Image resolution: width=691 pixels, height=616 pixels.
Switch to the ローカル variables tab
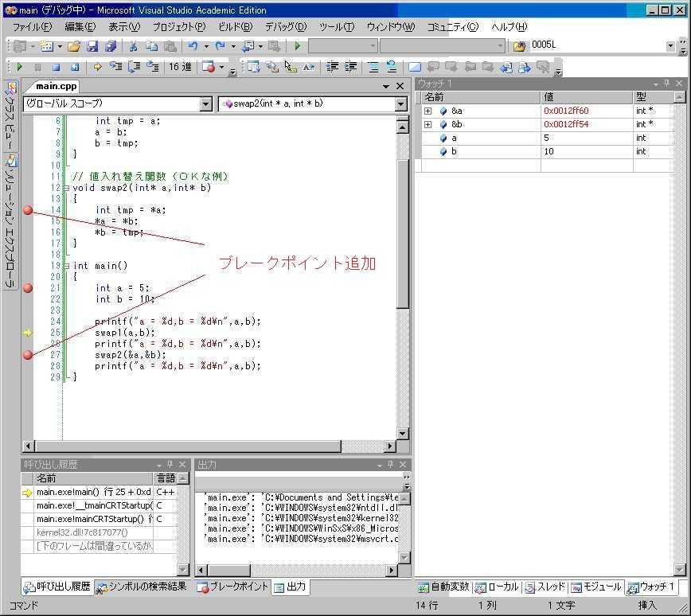tap(497, 587)
